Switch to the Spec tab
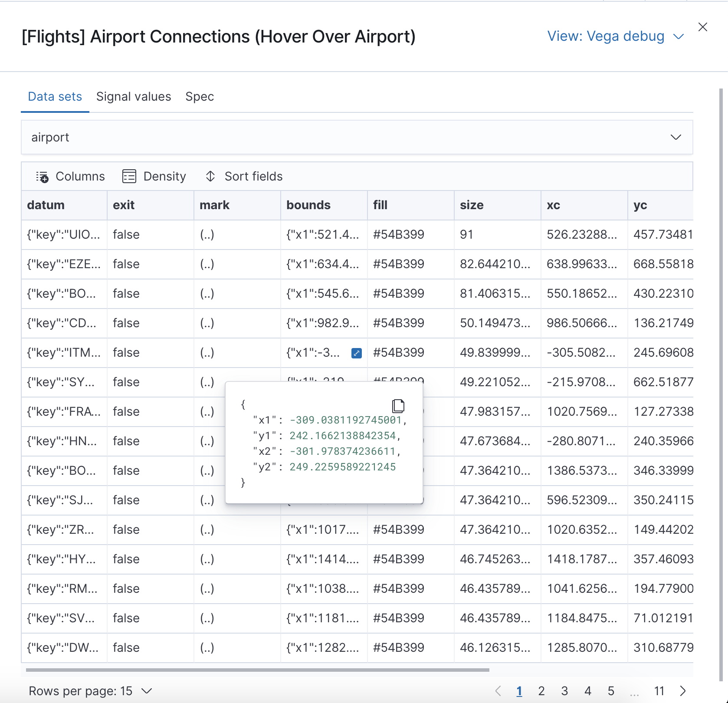728x703 pixels. [x=200, y=96]
